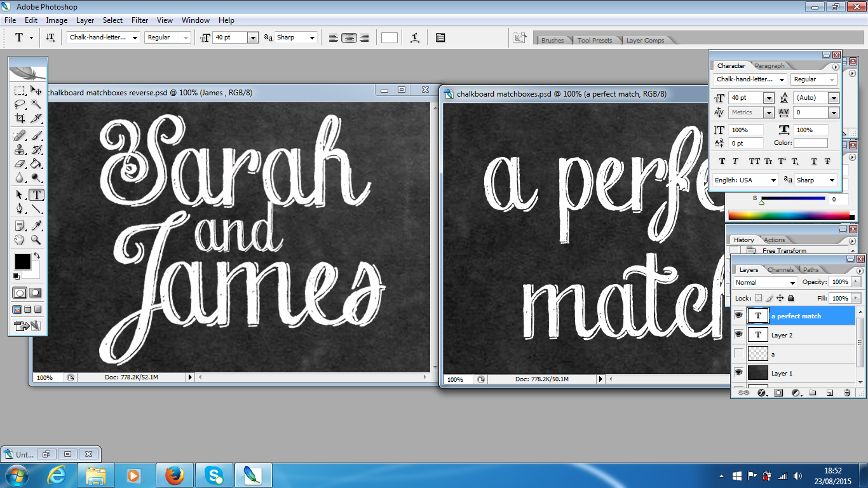Viewport: 868px width, 488px height.
Task: Delete layer with trash icon
Action: coord(847,393)
